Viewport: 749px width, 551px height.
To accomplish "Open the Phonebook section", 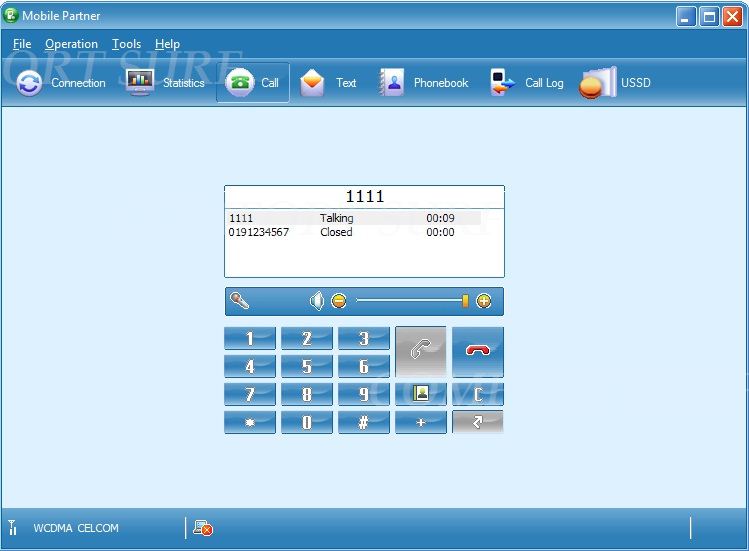I will (424, 83).
